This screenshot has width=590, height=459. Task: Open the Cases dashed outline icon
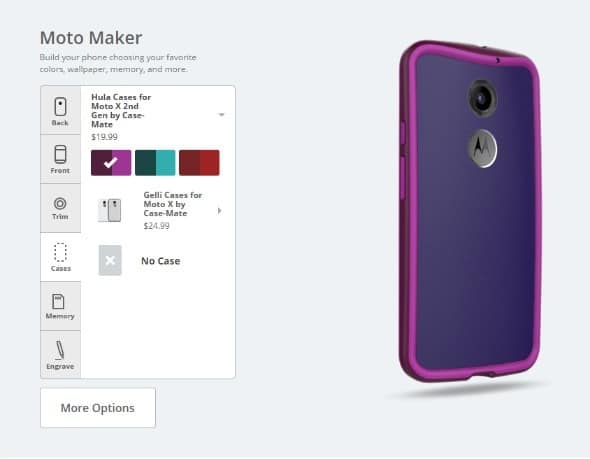pos(61,252)
